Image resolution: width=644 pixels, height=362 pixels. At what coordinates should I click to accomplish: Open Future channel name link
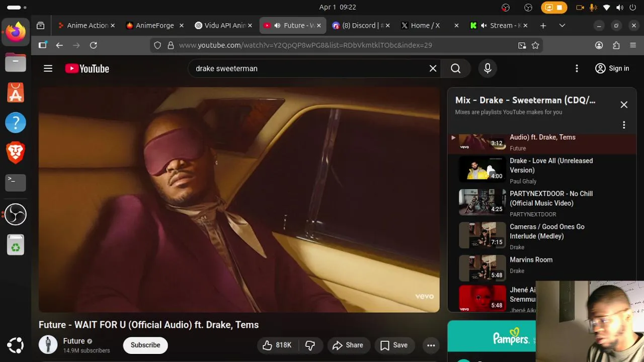click(x=74, y=341)
